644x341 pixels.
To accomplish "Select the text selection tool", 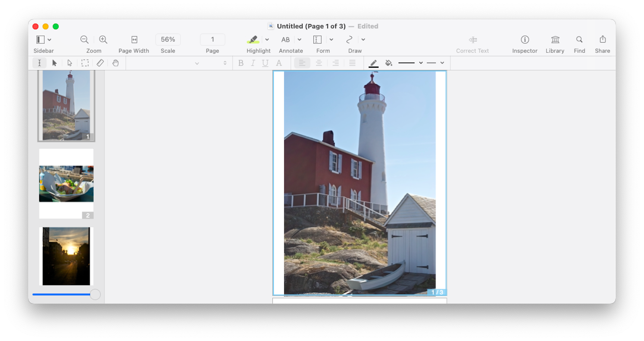I will [39, 62].
